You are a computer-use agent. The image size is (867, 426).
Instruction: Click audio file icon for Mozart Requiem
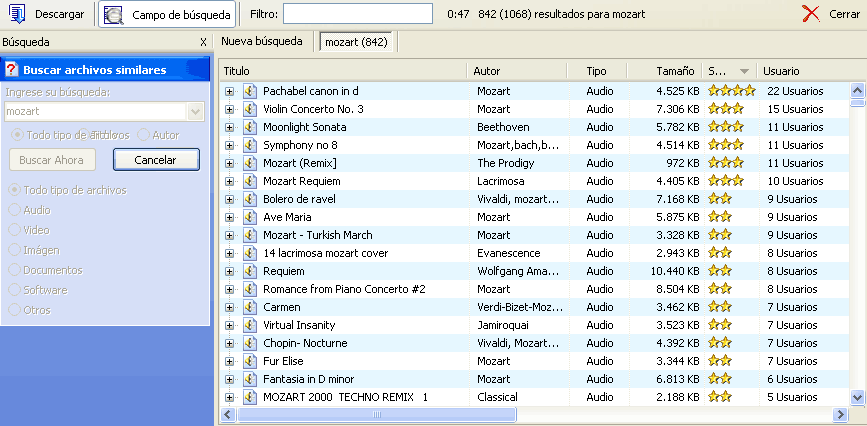tap(250, 181)
